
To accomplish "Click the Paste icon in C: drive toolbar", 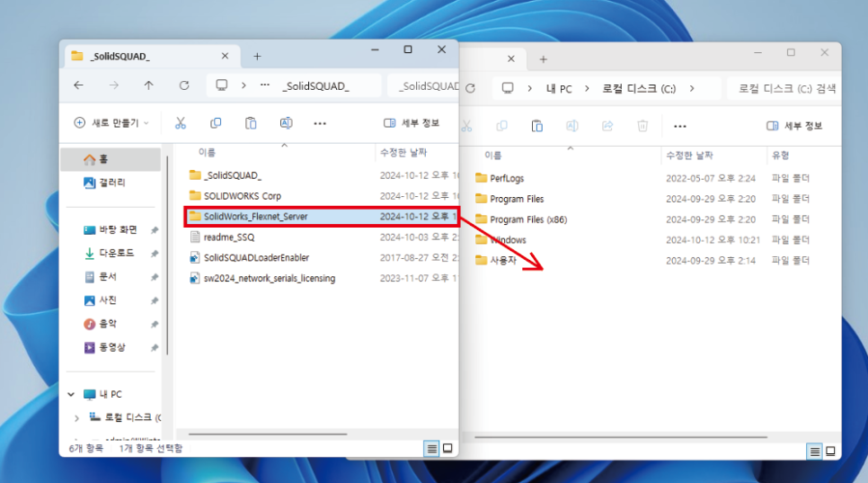I will pyautogui.click(x=537, y=126).
